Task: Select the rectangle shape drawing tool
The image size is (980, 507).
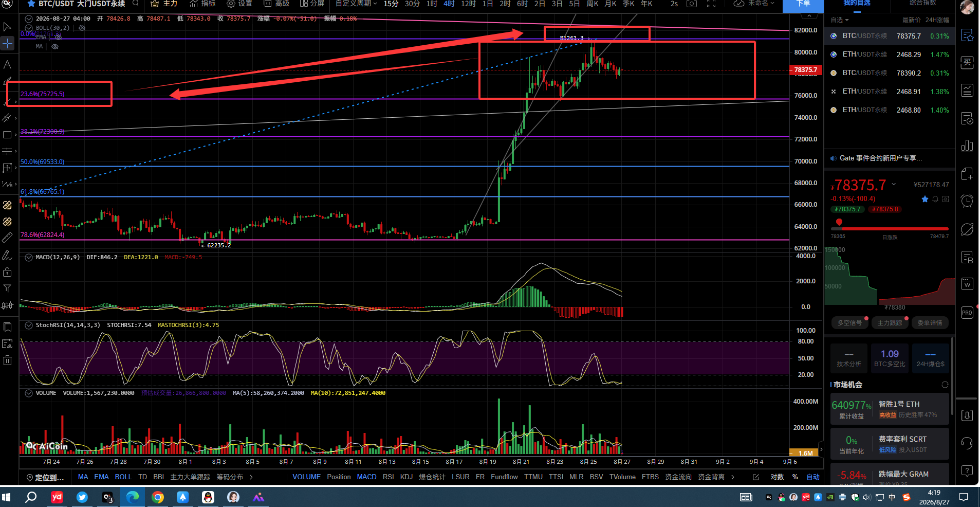Action: (7, 135)
